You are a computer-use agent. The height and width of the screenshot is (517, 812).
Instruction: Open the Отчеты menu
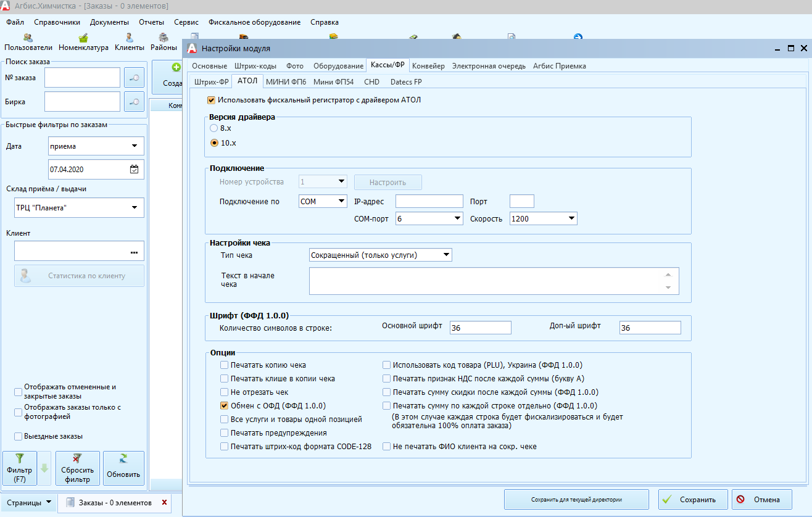151,22
